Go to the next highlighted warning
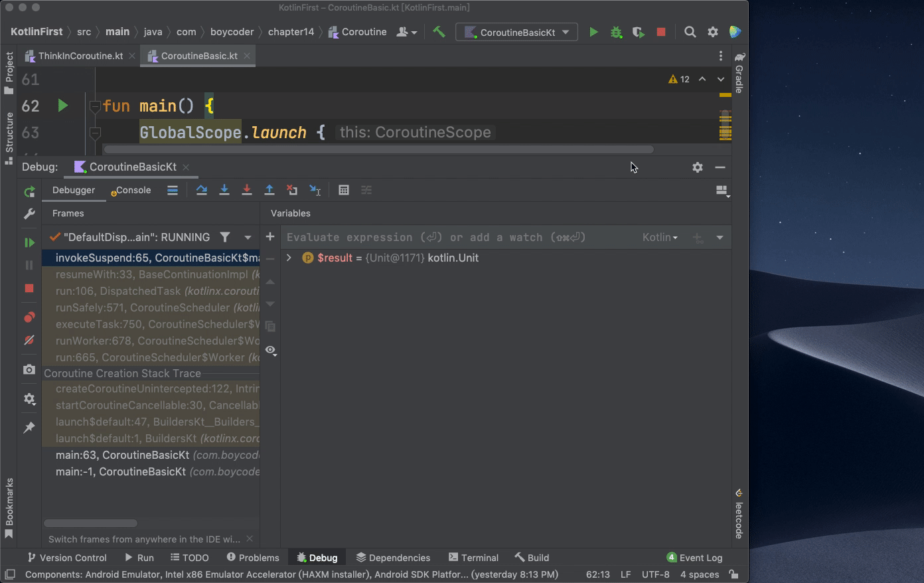This screenshot has width=924, height=583. pyautogui.click(x=721, y=79)
